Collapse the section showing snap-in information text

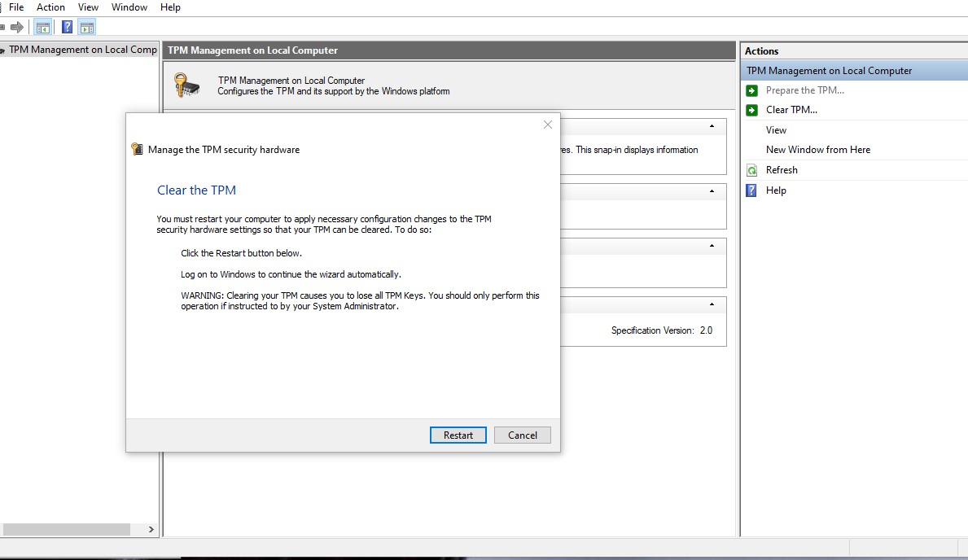(712, 127)
